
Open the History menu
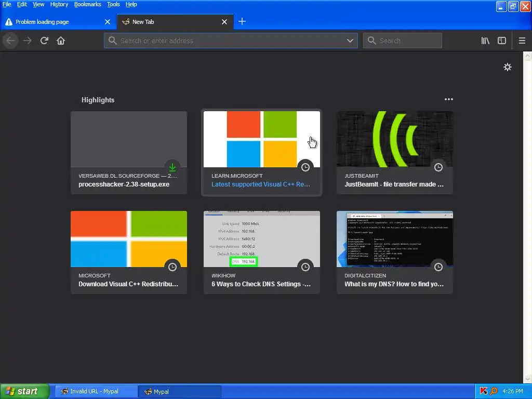[59, 4]
